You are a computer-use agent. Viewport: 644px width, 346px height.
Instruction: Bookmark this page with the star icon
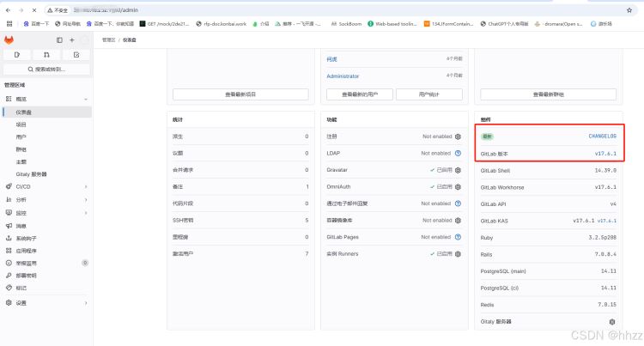(629, 10)
